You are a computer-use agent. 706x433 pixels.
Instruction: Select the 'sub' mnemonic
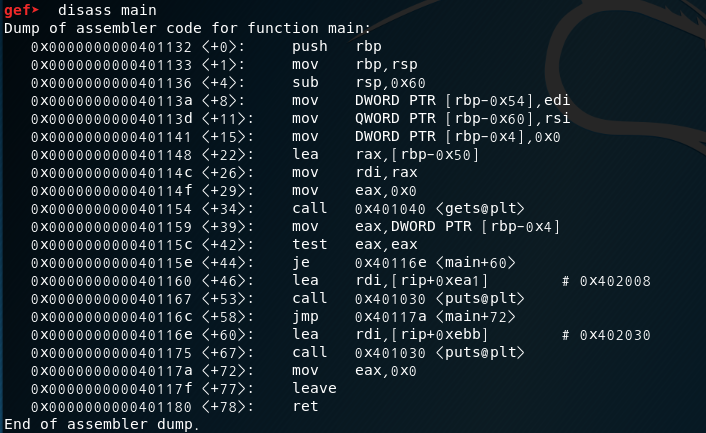click(x=305, y=82)
